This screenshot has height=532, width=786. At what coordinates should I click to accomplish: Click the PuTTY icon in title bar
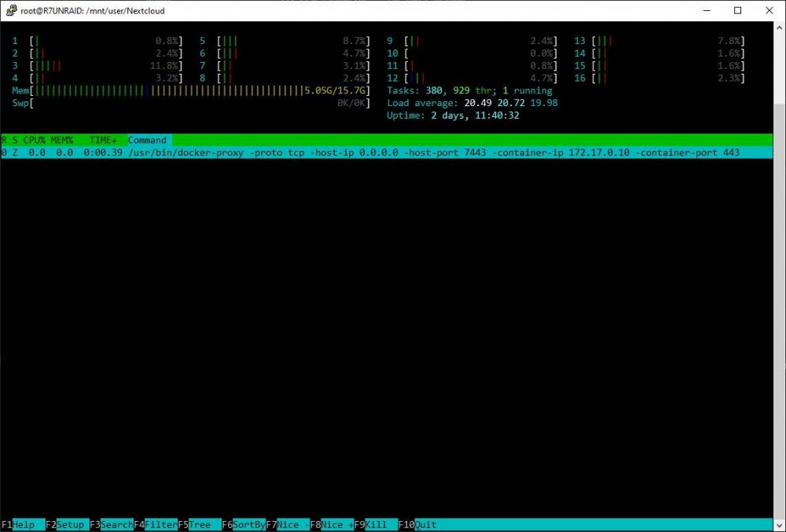click(x=11, y=10)
